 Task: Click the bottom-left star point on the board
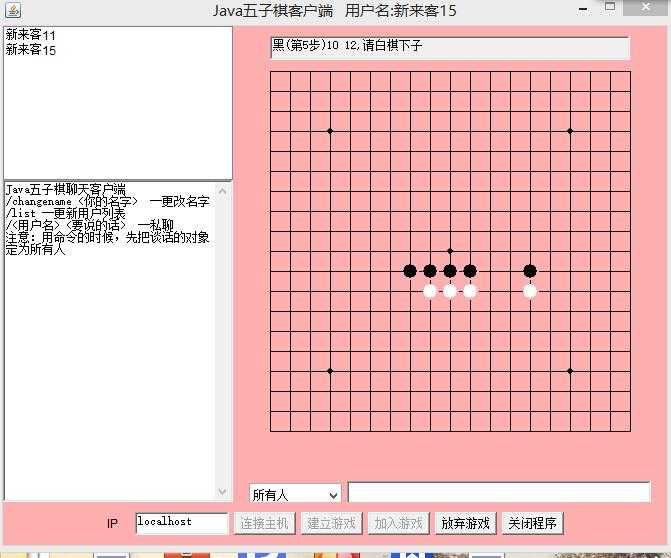tap(330, 371)
